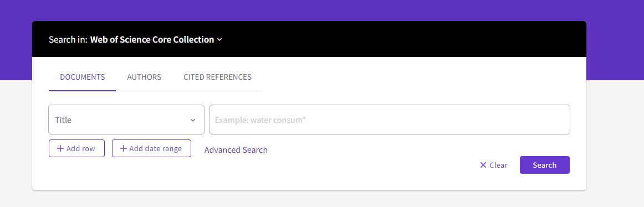Click the 'Search in:' label

(x=68, y=39)
